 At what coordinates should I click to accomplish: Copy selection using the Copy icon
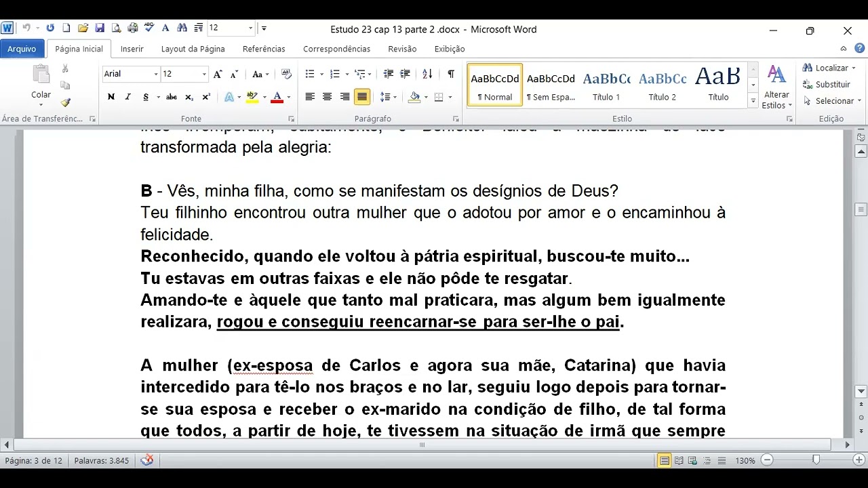click(x=65, y=85)
